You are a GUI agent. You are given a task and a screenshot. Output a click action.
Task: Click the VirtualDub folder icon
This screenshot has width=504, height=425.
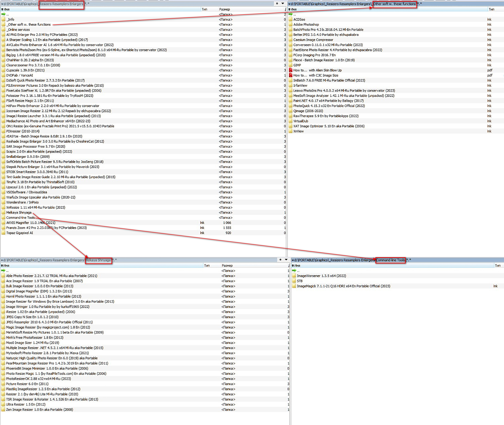[290, 121]
